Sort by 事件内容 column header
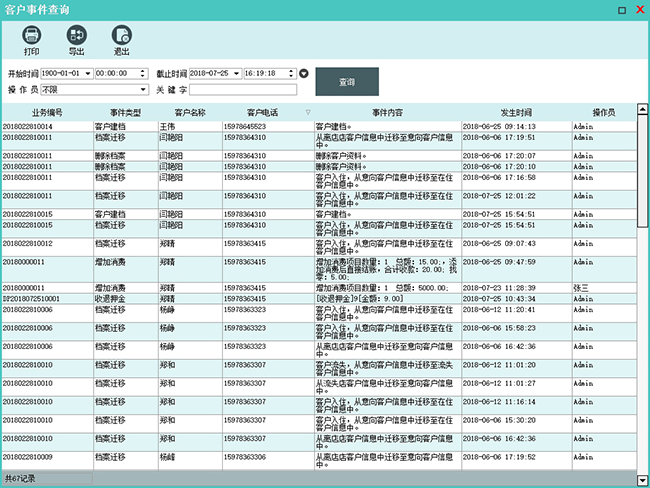Screen dimensions: 650x488 point(387,112)
